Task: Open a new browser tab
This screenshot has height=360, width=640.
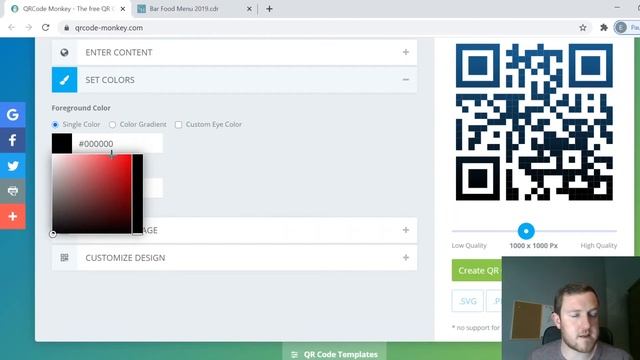Action: click(269, 9)
